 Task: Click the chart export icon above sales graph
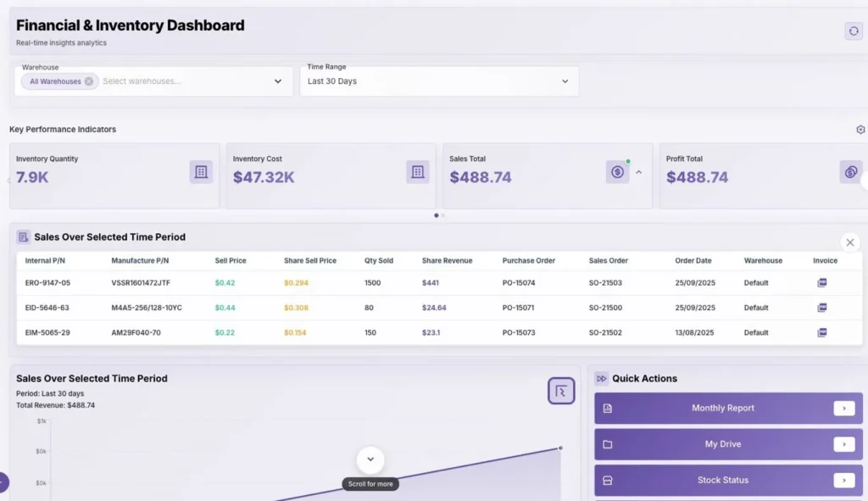click(x=561, y=391)
